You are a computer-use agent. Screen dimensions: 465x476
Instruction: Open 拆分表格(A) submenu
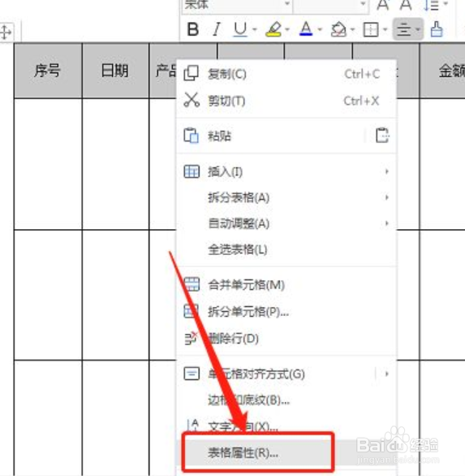pos(286,197)
